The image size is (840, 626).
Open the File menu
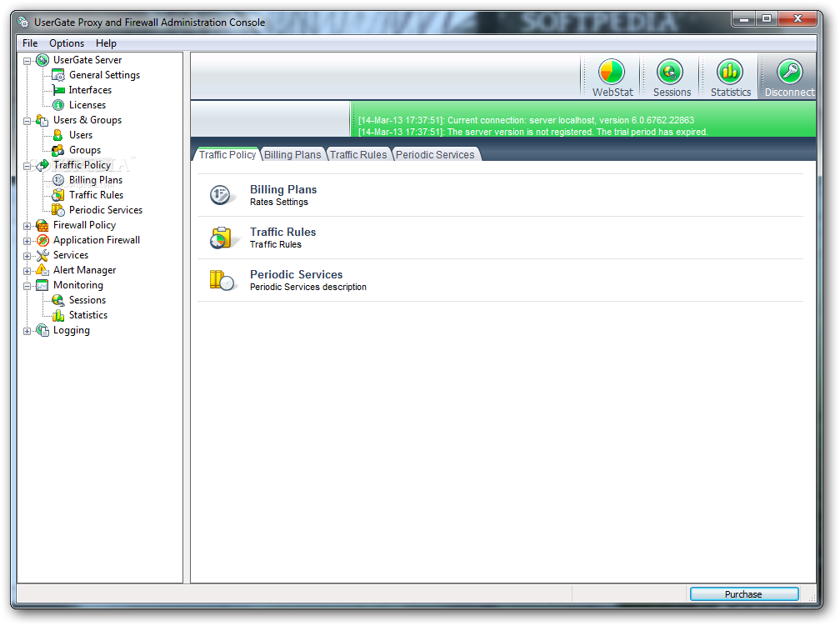[30, 43]
